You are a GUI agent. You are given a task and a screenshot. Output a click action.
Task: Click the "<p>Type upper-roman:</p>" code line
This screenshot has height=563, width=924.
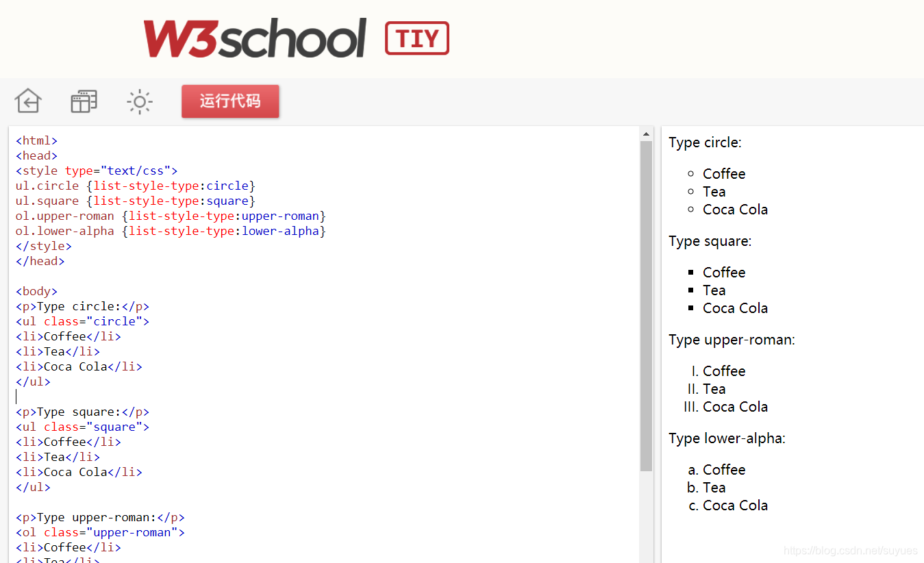(x=101, y=517)
